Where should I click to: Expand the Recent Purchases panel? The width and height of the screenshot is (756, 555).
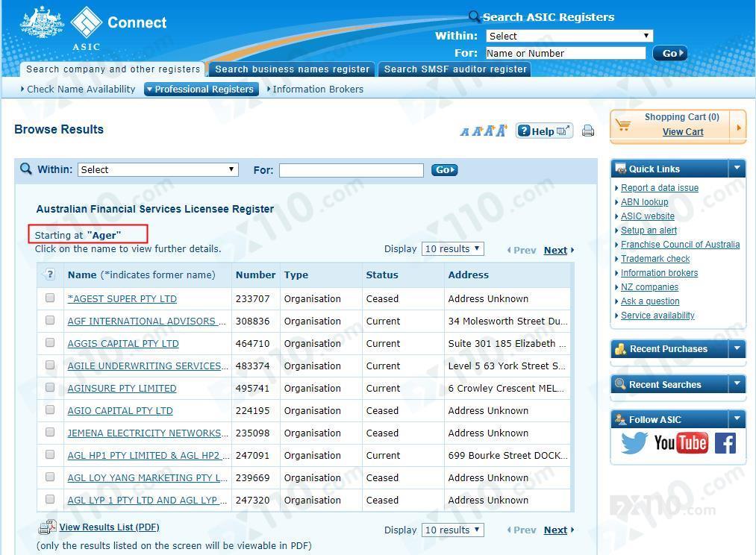coord(737,348)
